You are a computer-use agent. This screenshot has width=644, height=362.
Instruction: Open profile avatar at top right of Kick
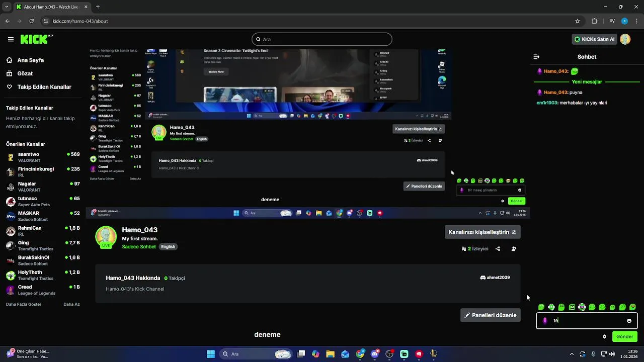click(x=625, y=39)
